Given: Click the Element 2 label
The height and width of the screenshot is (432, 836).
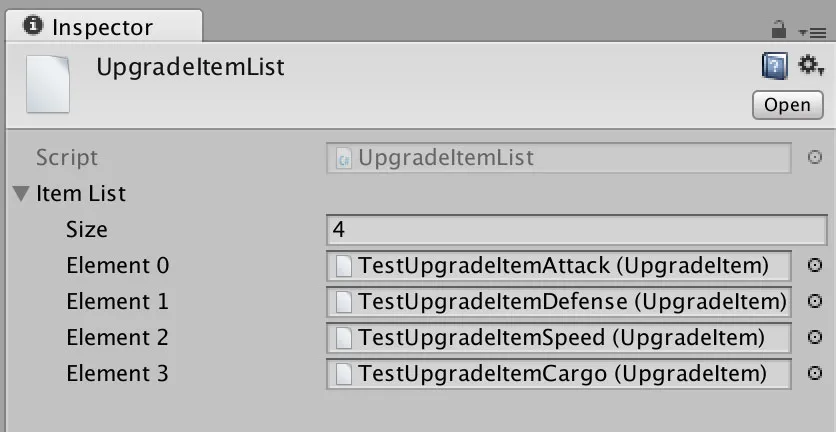Looking at the screenshot, I should click(117, 338).
